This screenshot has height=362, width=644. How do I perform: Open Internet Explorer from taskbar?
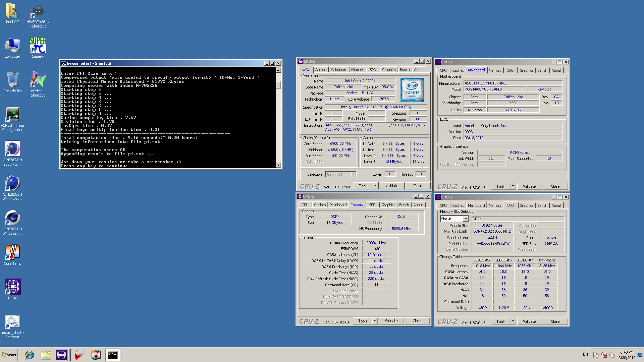pos(30,355)
